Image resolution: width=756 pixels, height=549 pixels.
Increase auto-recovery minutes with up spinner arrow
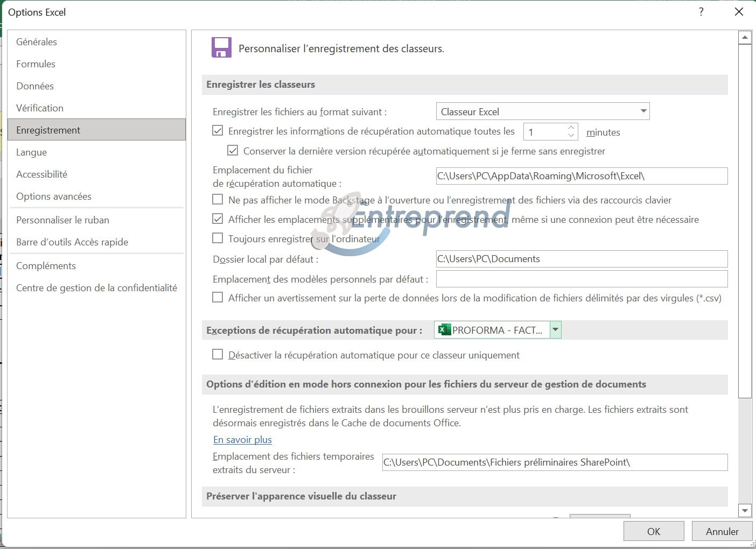571,128
